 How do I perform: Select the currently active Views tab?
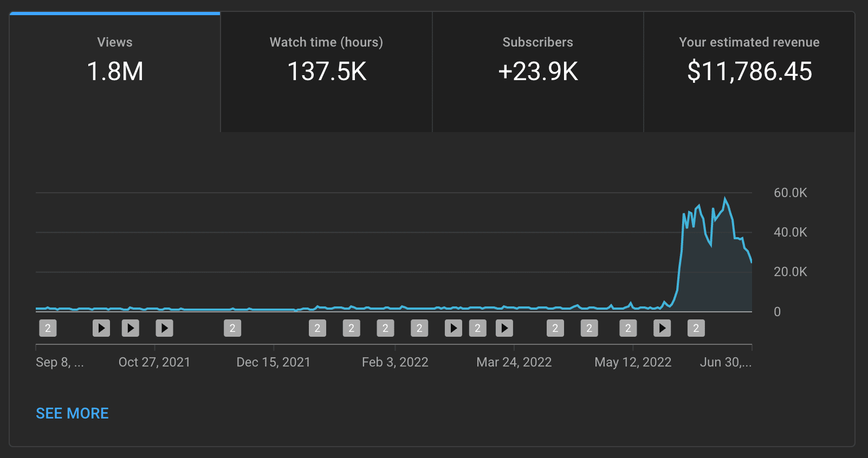pos(115,60)
